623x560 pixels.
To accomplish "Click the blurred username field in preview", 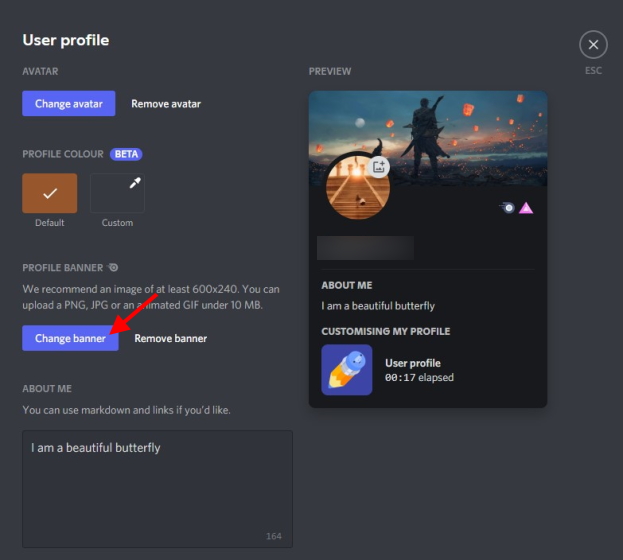I will click(x=366, y=248).
